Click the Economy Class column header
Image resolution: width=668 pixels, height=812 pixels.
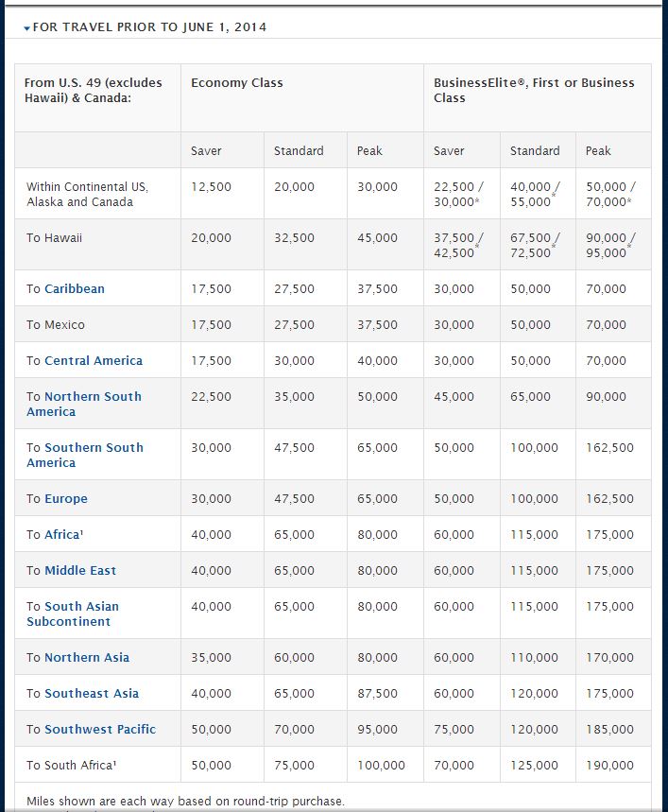point(237,83)
